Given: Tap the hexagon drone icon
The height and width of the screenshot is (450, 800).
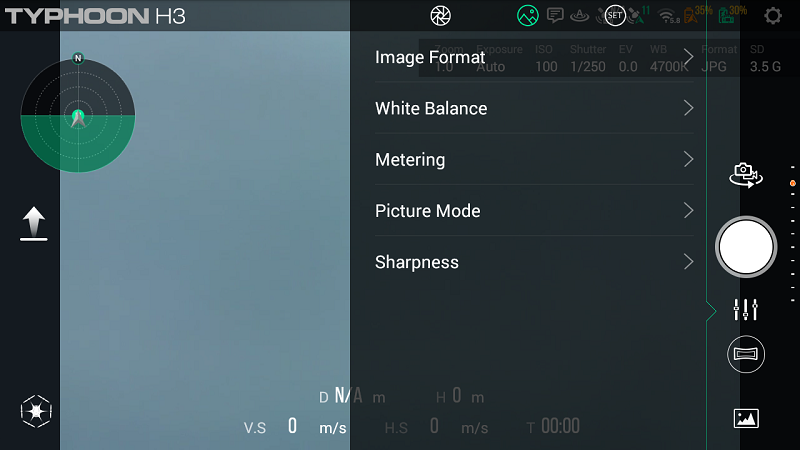Looking at the screenshot, I should [36, 411].
